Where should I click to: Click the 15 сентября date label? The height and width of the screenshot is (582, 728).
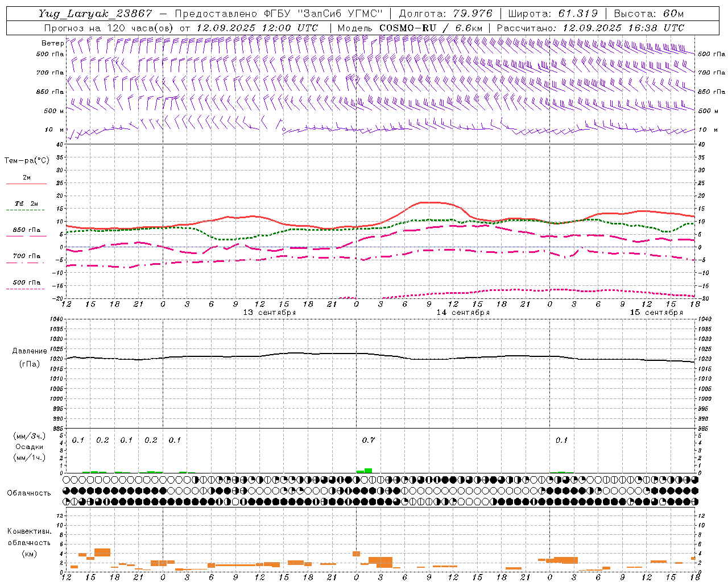[656, 313]
